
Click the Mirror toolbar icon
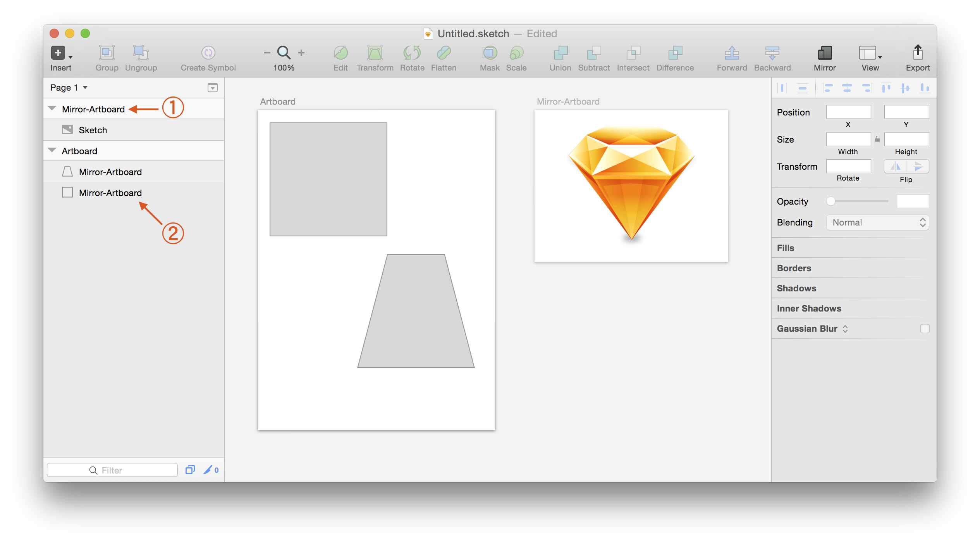824,53
